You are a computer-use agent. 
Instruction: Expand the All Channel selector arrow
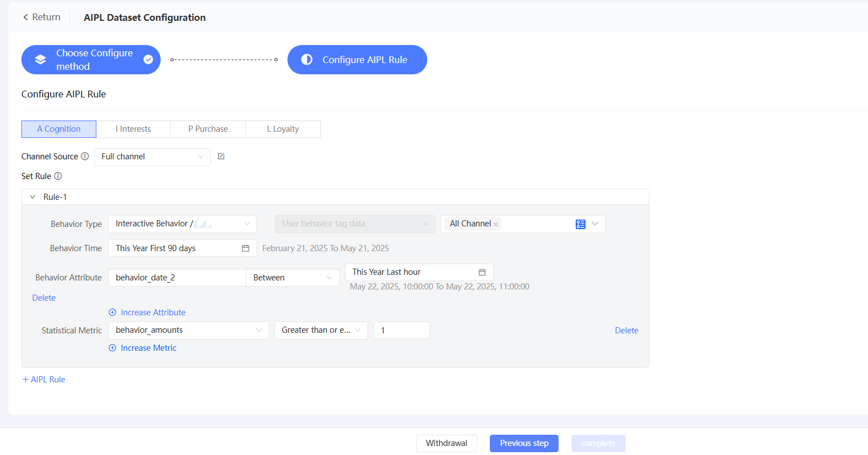[x=595, y=224]
